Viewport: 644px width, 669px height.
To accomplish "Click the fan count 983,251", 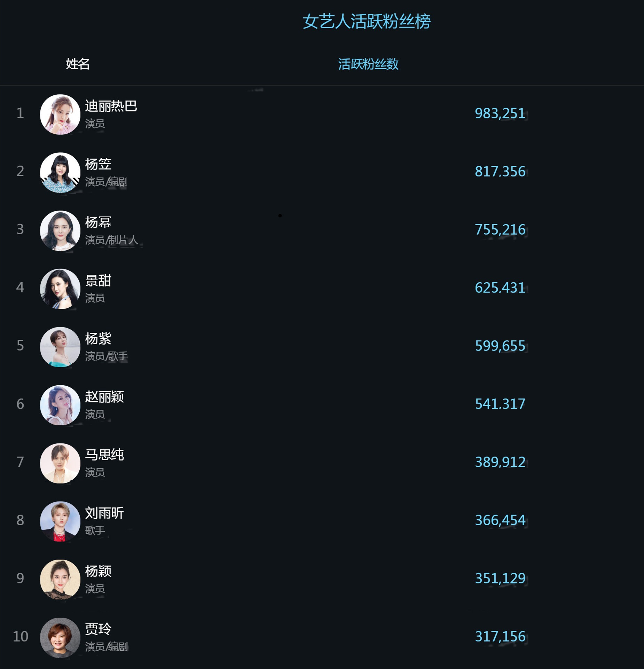I will [500, 113].
